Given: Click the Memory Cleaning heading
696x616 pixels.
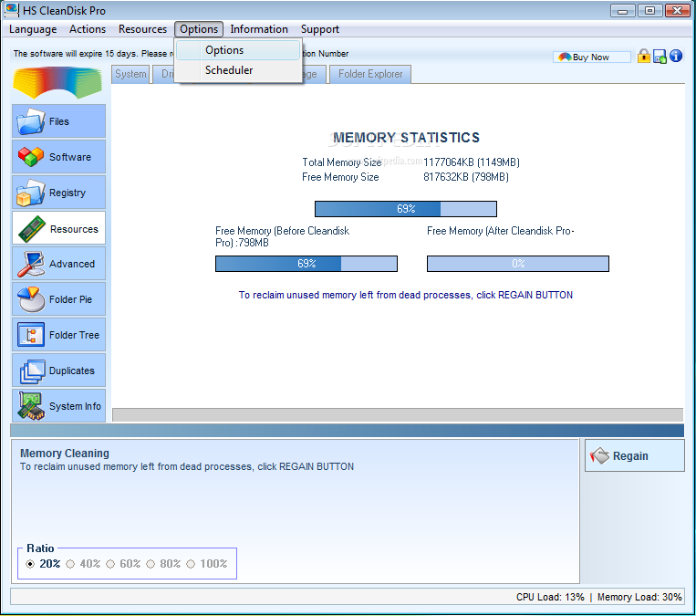Looking at the screenshot, I should click(65, 453).
